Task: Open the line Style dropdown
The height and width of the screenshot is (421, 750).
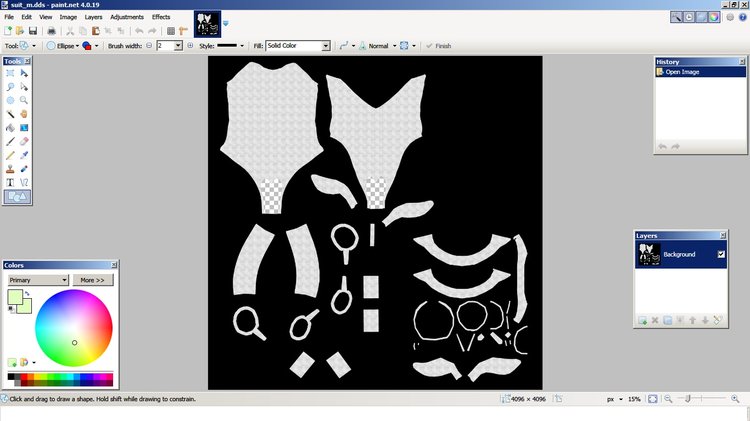Action: point(242,46)
